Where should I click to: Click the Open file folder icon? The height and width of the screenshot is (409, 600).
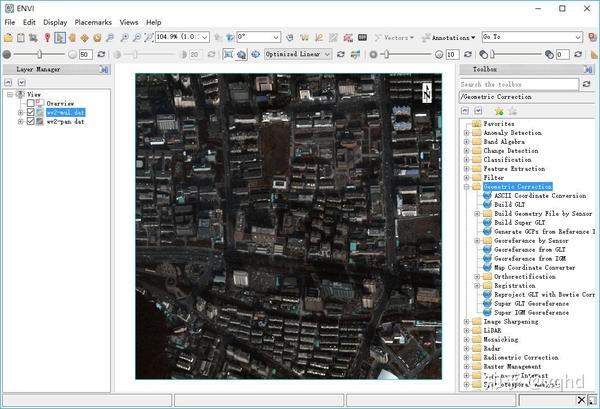[8, 37]
